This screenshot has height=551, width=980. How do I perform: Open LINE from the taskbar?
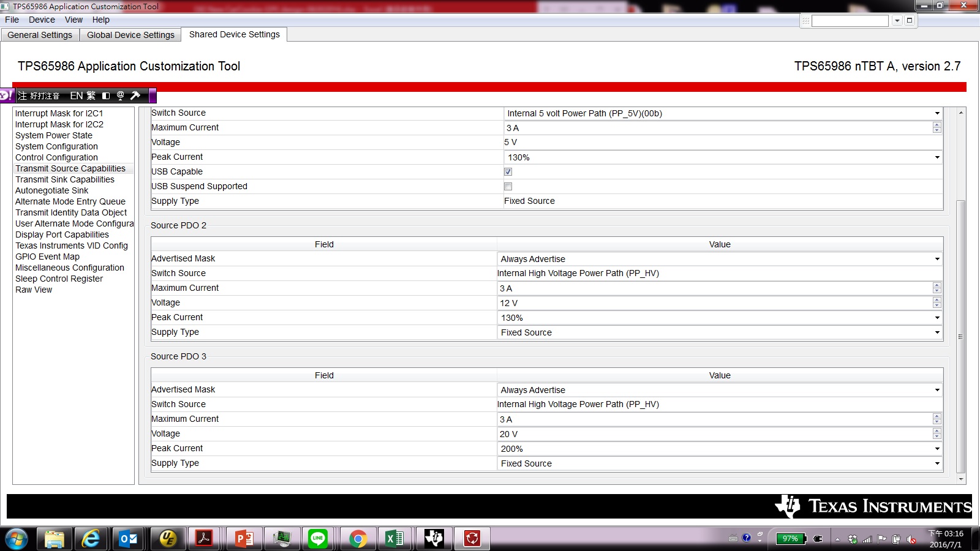317,539
